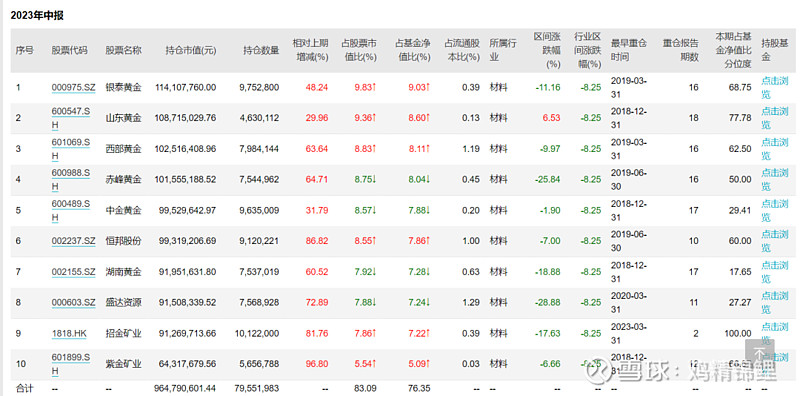Select stock name 银泰黄金
The width and height of the screenshot is (800, 396).
(123, 87)
